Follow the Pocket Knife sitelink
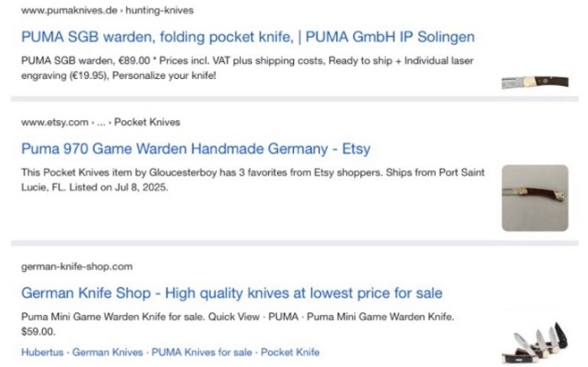This screenshot has width=588, height=367. click(291, 352)
